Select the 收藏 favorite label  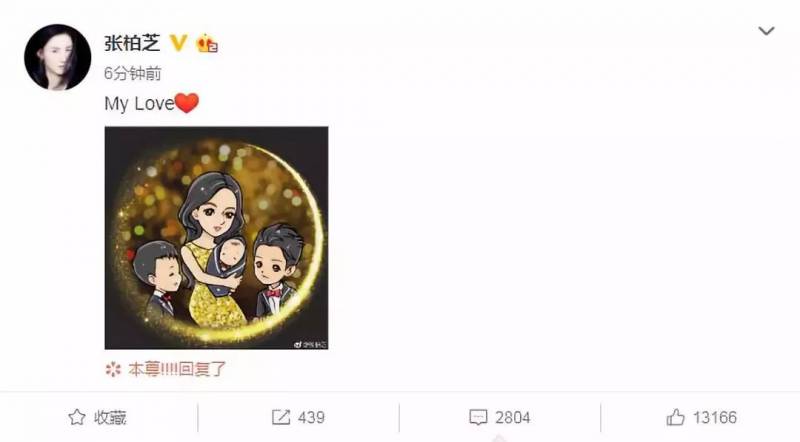[x=110, y=418]
